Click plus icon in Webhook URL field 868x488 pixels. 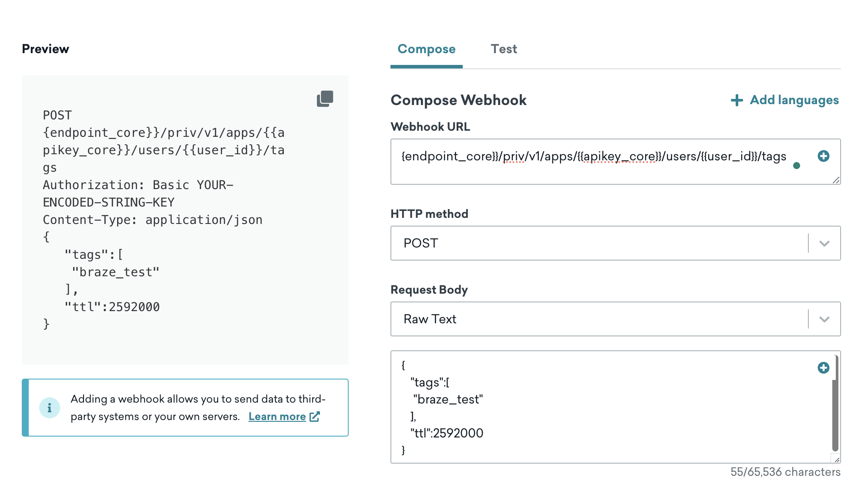point(823,156)
